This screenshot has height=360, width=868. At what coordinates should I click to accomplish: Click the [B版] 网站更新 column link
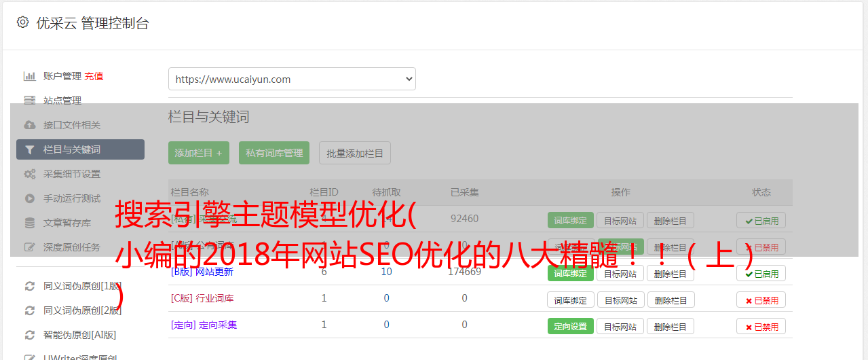click(x=202, y=272)
